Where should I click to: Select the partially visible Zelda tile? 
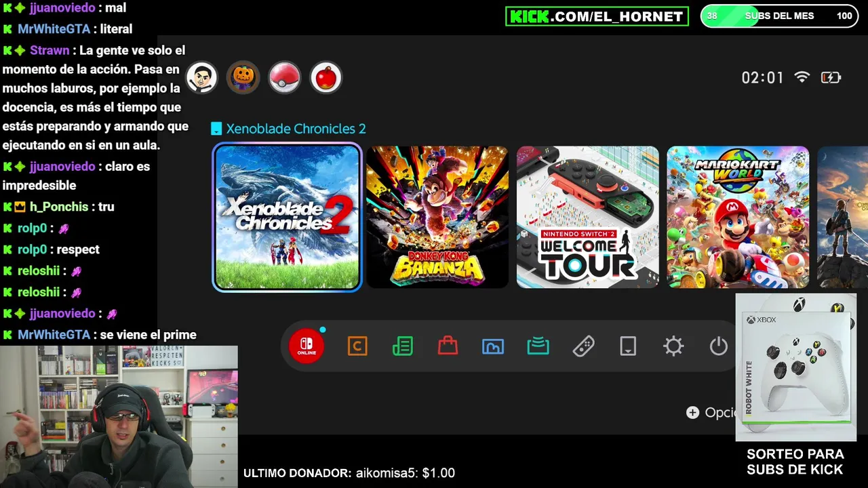[842, 218]
